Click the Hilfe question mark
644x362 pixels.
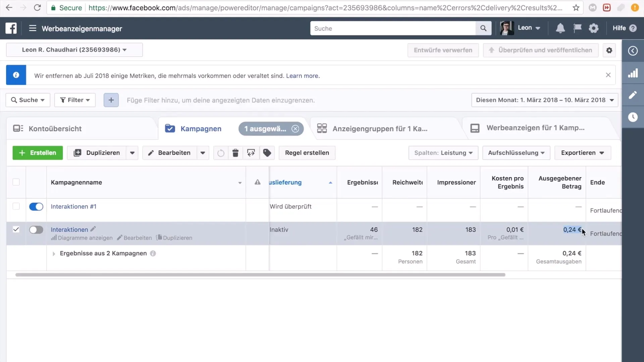coord(633,28)
